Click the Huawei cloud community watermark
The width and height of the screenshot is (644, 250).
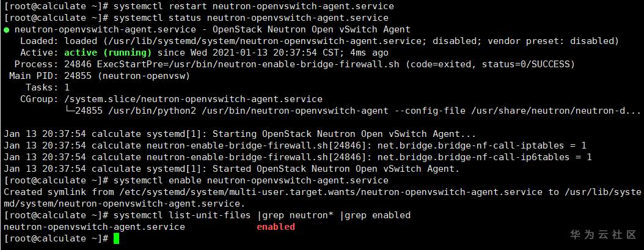(604, 235)
